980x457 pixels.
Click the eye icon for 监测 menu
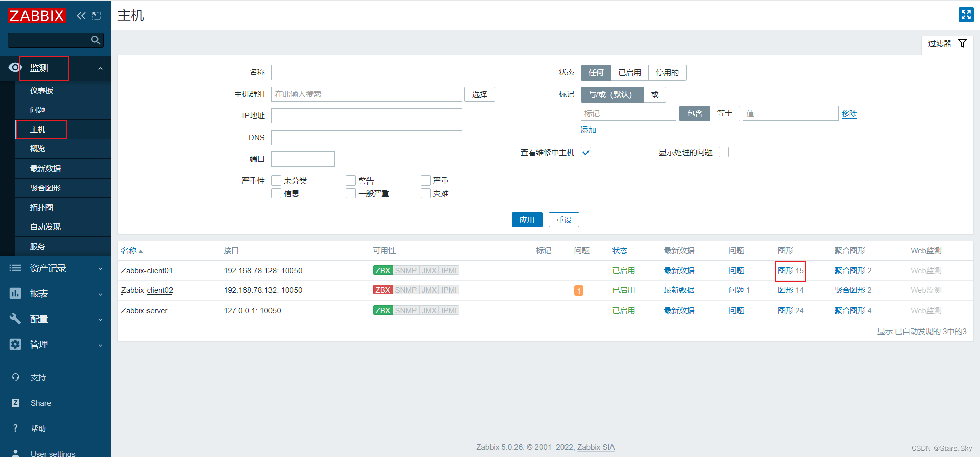(x=15, y=67)
